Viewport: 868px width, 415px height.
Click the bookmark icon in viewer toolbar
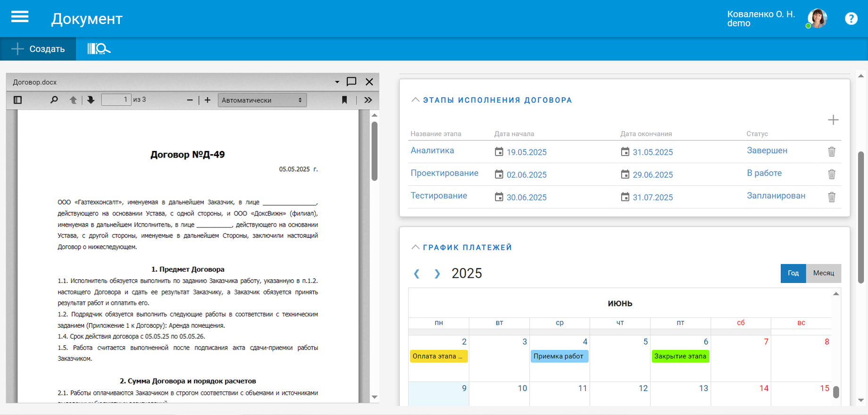[344, 100]
